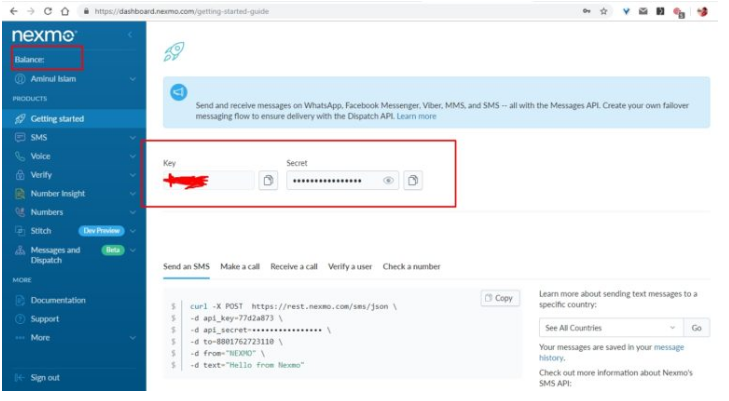Go to browser home page icon
Screen dimensions: 729x401
pyautogui.click(x=65, y=11)
